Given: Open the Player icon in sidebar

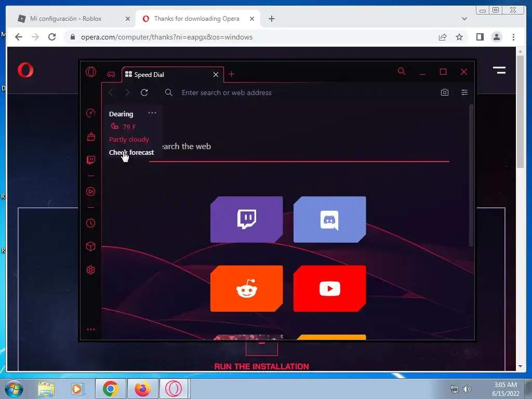Looking at the screenshot, I should pyautogui.click(x=90, y=192).
